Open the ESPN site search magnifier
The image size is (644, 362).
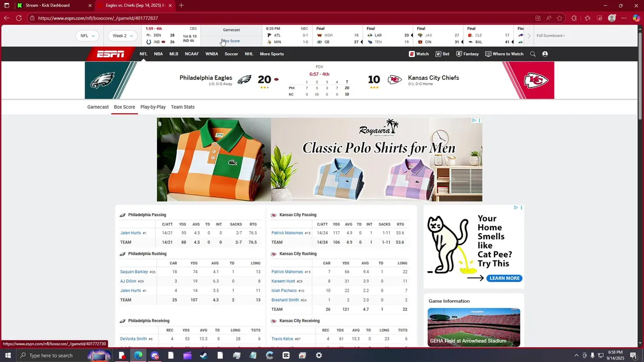[533, 54]
